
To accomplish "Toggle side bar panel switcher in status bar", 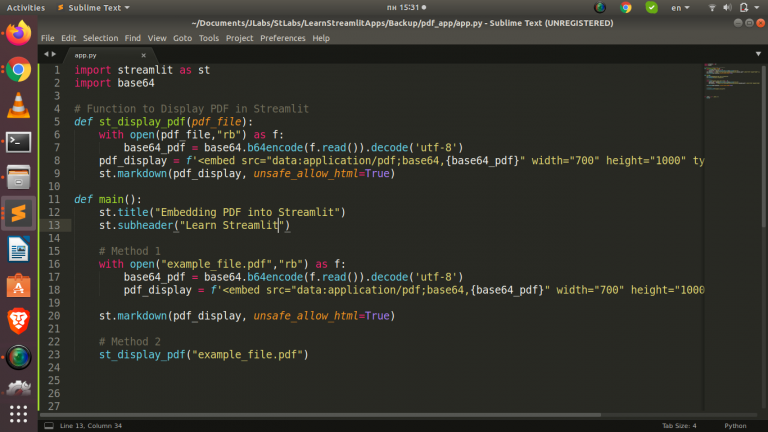I will point(47,425).
